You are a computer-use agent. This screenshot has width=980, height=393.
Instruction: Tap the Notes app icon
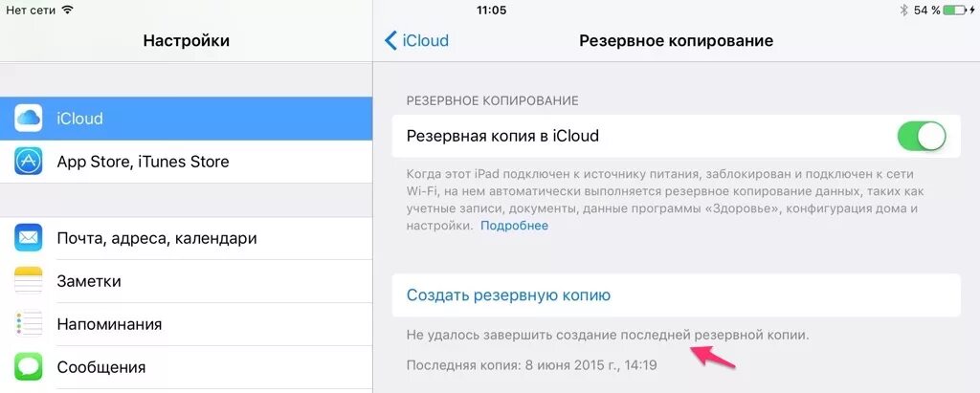28,281
